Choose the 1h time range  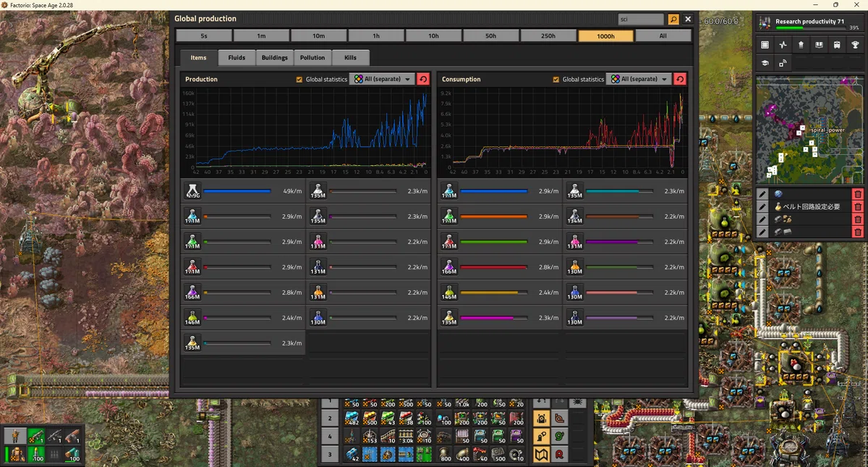pyautogui.click(x=376, y=35)
